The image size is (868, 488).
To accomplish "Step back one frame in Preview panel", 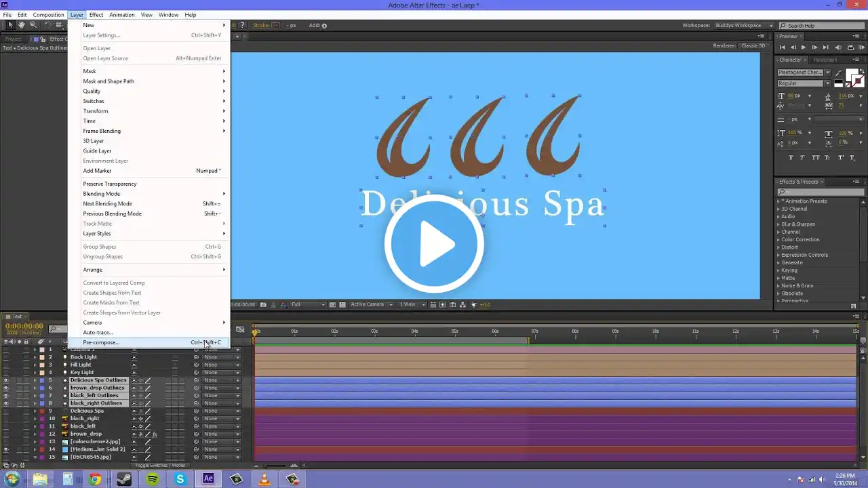I will click(793, 47).
